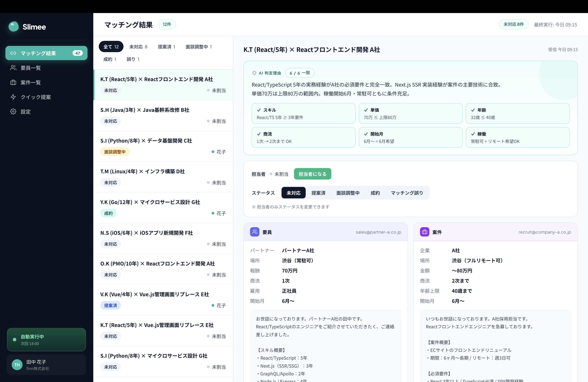Click the 面談調整中 badge on S.I row
This screenshot has width=588, height=382.
[x=115, y=152]
